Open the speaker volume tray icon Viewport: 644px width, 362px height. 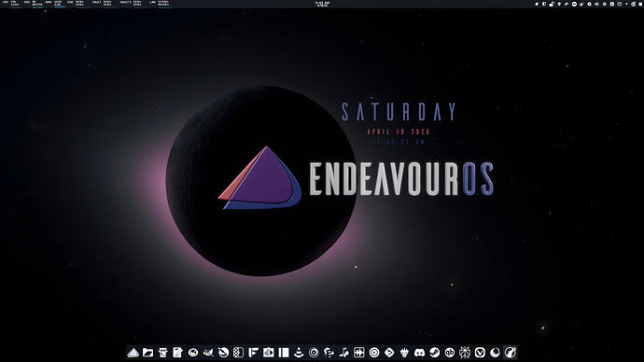(596, 4)
